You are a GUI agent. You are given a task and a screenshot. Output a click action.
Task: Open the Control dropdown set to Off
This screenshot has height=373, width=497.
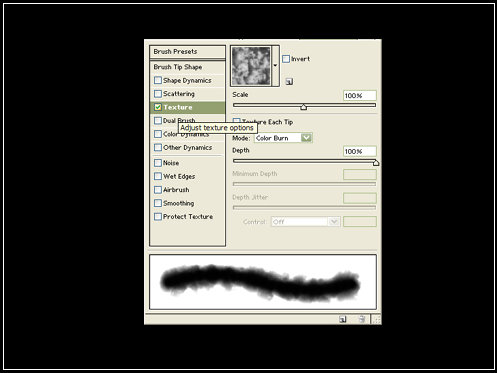tap(306, 222)
